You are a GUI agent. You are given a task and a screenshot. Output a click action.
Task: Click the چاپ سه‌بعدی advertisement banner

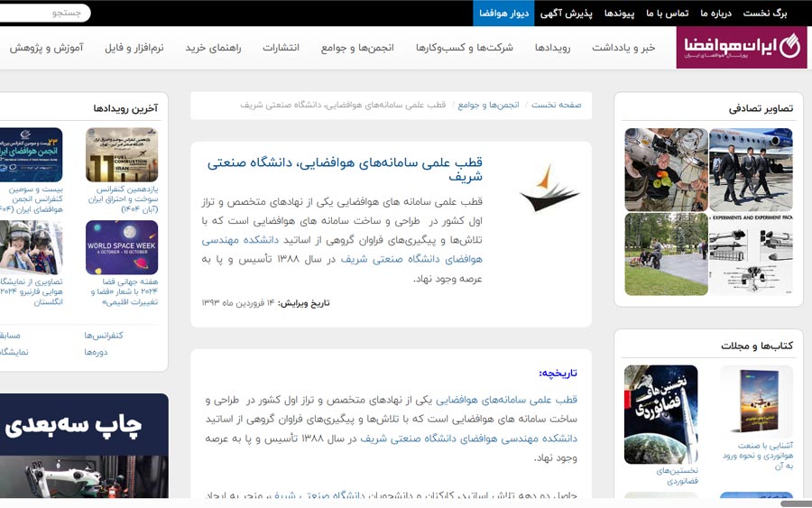[x=84, y=446]
